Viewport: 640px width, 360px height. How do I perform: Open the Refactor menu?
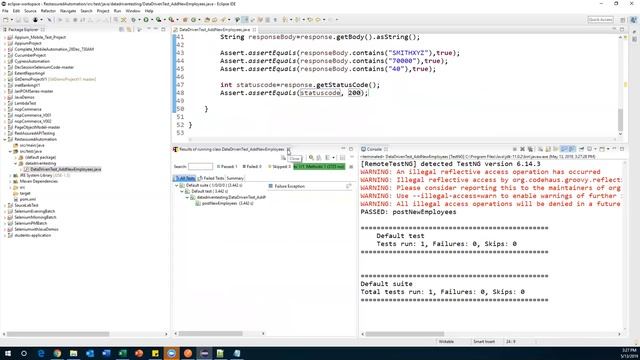coord(48,11)
